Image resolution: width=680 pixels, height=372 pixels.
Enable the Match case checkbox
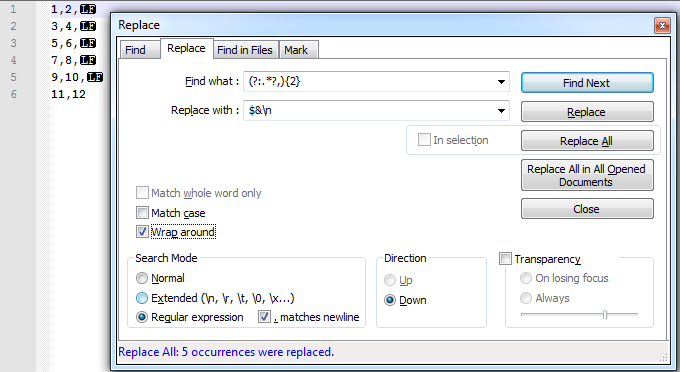pos(142,213)
